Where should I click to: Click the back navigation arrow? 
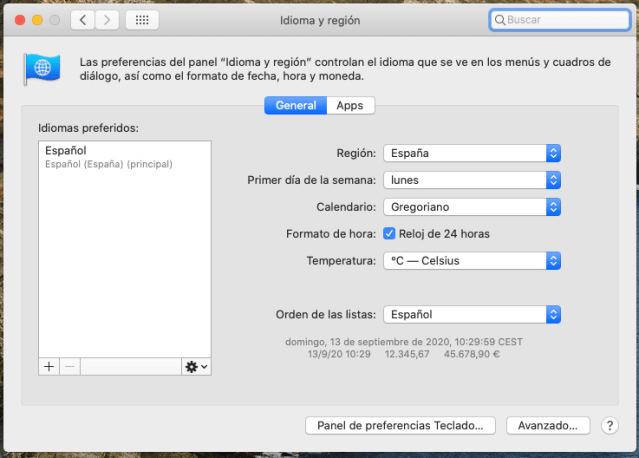[84, 20]
